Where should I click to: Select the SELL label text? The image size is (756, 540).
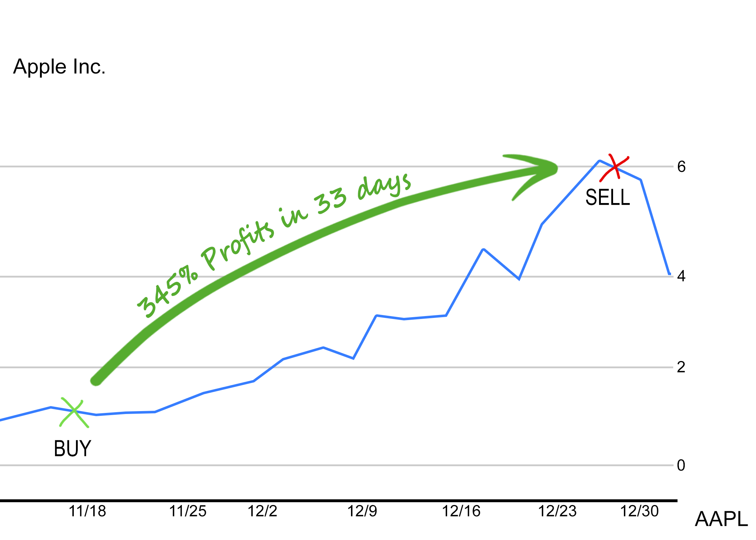tap(608, 197)
